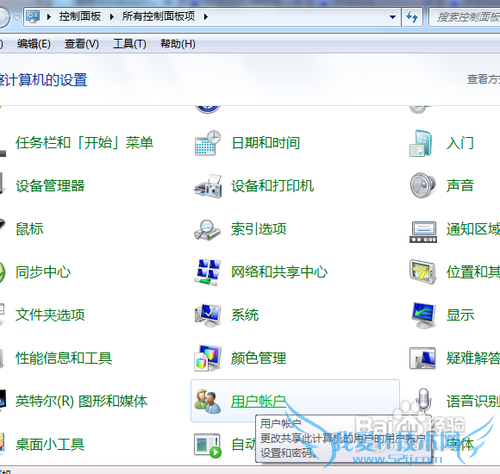Open 性能信息和工具 link
Image resolution: width=500 pixels, height=474 pixels.
pyautogui.click(x=64, y=358)
